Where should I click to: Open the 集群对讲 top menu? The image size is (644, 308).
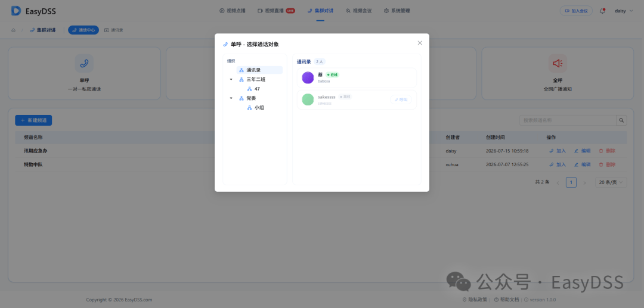(320, 11)
